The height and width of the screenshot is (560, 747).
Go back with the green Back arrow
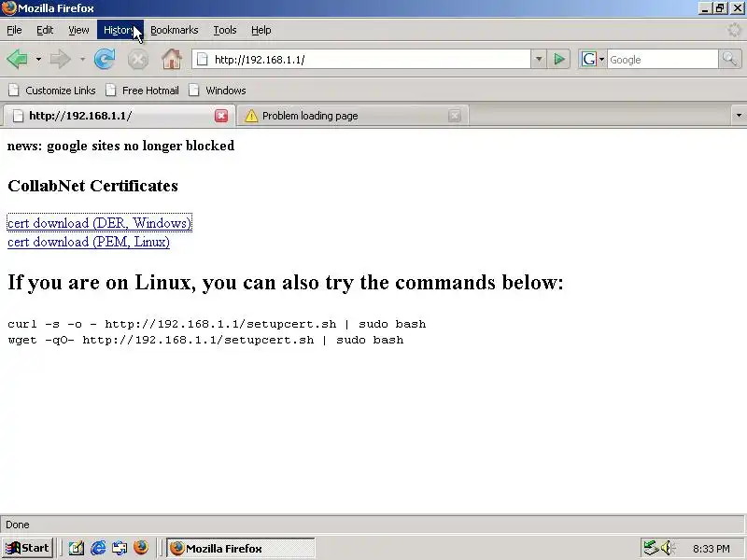17,60
